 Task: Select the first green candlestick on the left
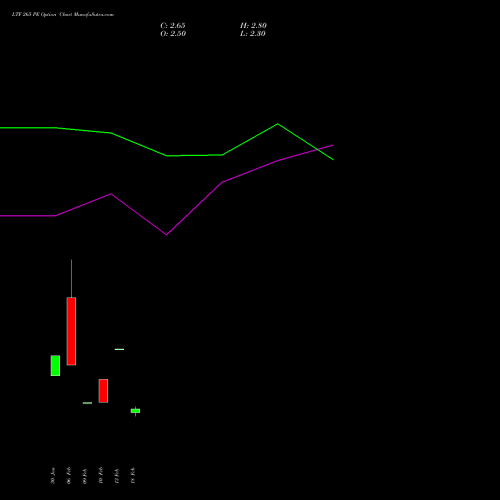tap(55, 366)
